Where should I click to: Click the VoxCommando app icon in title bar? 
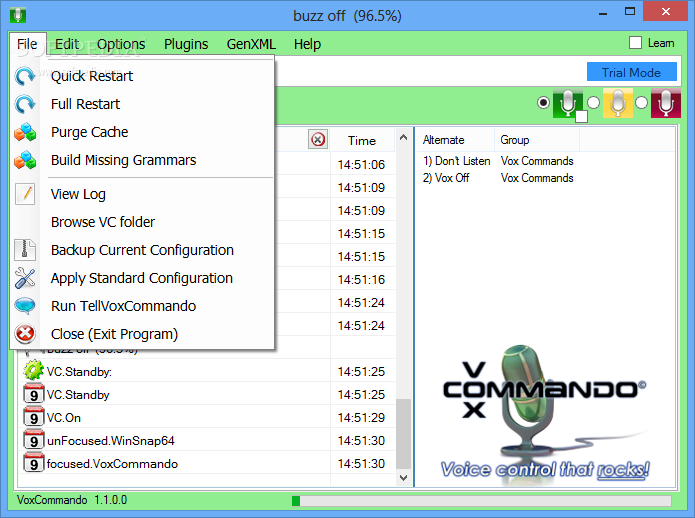click(18, 15)
